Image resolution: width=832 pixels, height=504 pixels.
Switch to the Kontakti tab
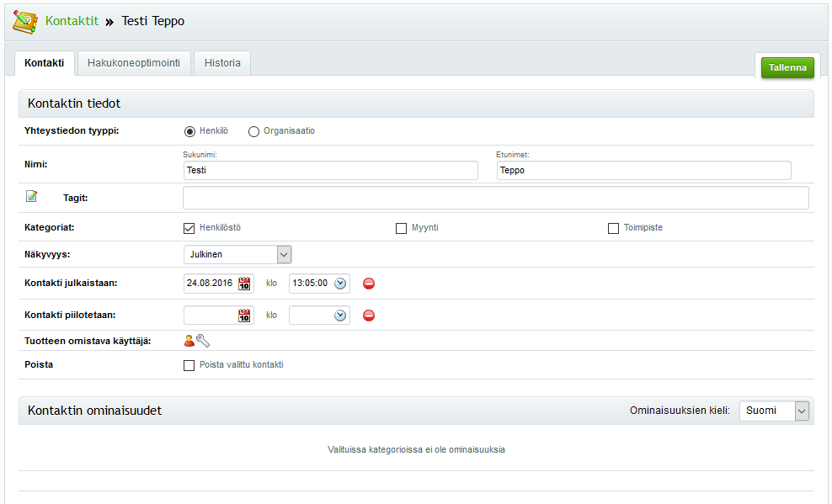(45, 63)
